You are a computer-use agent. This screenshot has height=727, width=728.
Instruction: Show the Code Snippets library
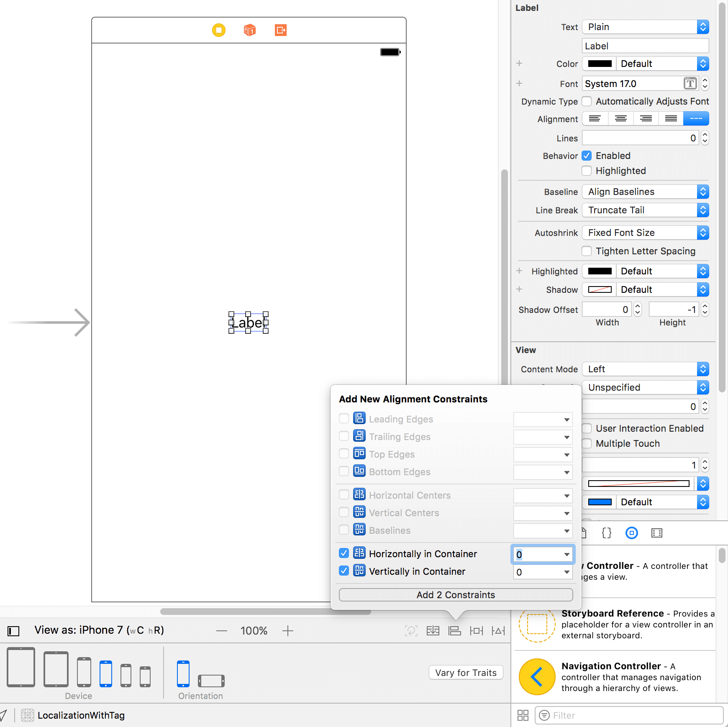[606, 533]
